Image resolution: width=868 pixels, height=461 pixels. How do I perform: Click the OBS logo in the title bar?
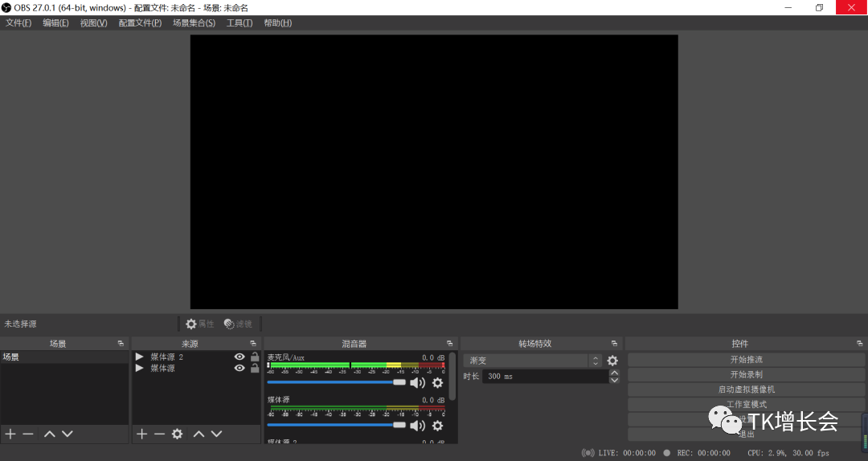[x=6, y=8]
